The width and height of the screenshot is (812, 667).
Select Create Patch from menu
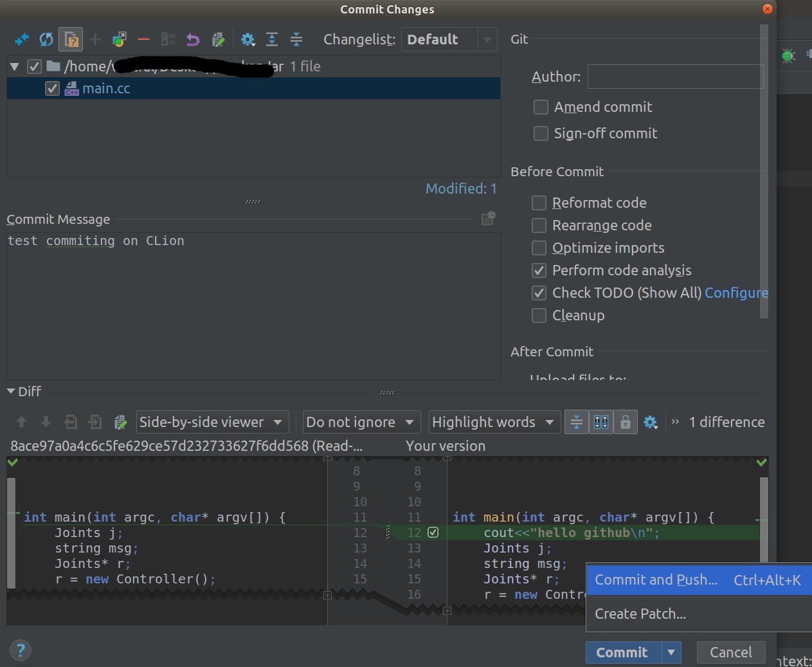(640, 614)
